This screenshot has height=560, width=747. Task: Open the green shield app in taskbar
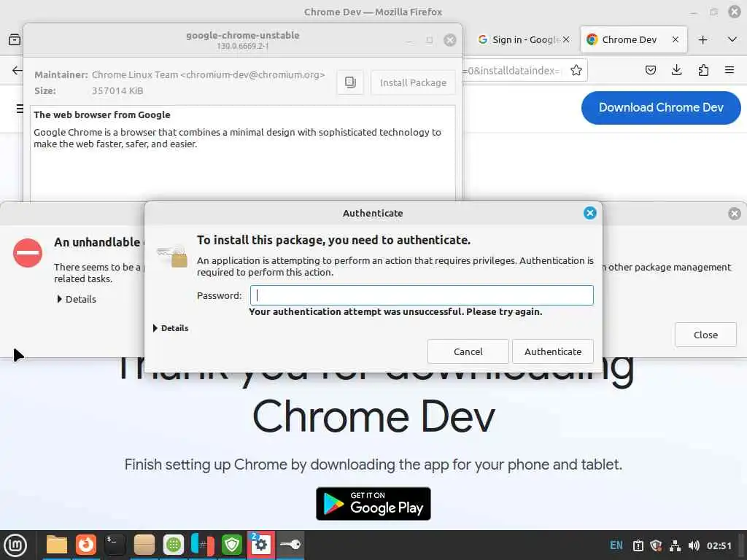pyautogui.click(x=232, y=545)
